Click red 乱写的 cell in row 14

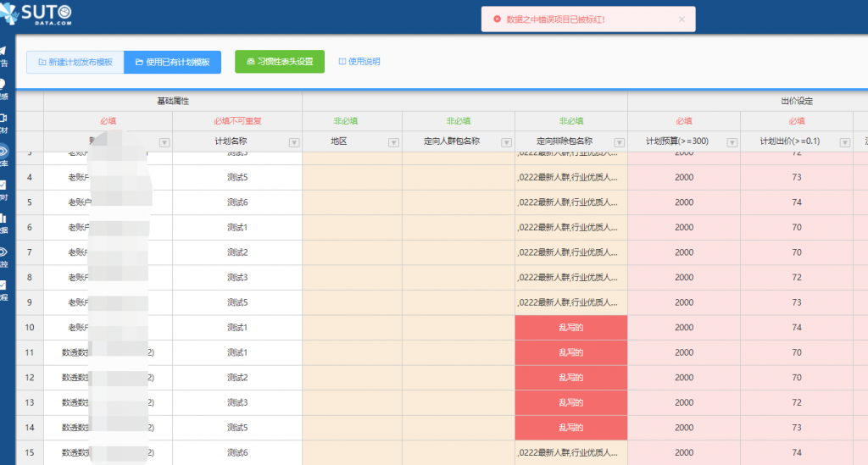(x=571, y=428)
